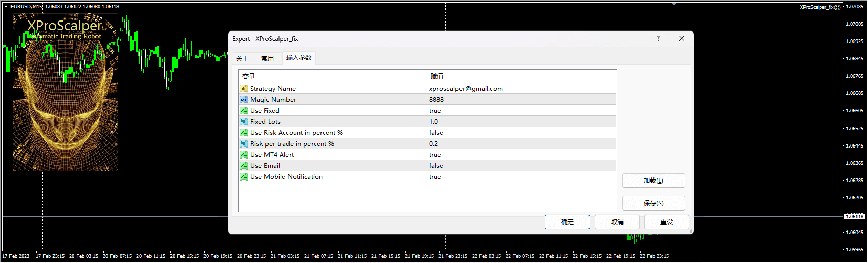Screen dimensions: 868x263
Task: Select the 输入参数 tab
Action: pyautogui.click(x=299, y=58)
